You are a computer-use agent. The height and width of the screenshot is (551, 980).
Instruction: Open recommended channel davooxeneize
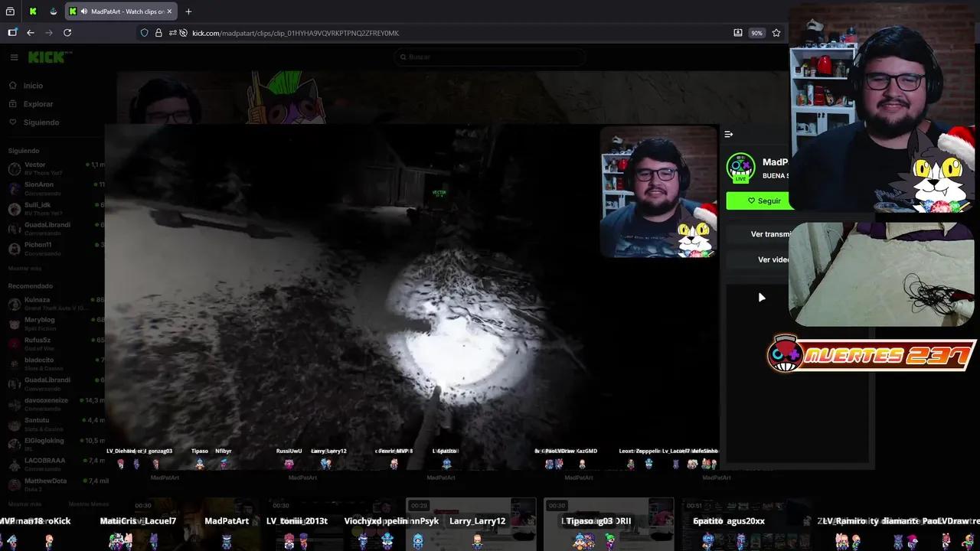coord(56,403)
